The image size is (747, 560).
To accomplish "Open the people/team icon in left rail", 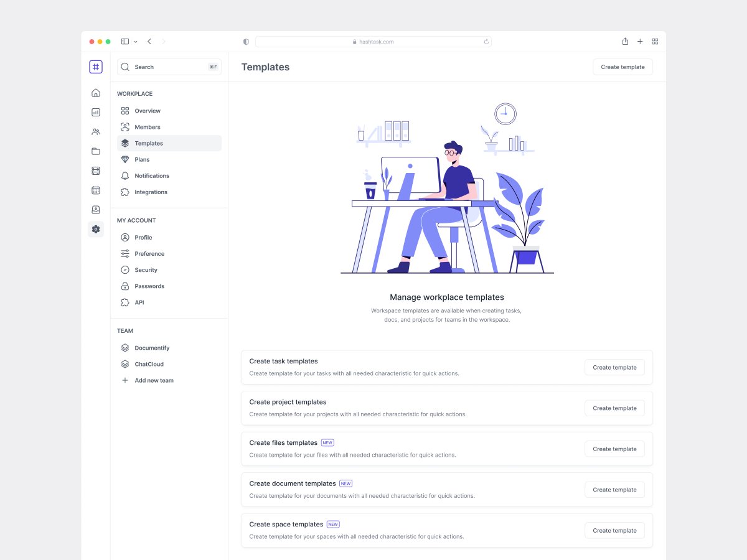I will click(96, 132).
